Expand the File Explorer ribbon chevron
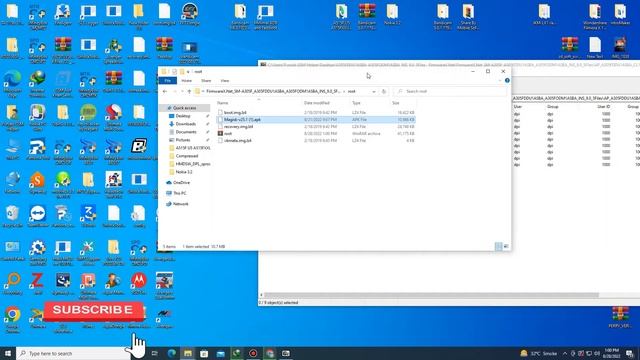Viewport: 640px width, 360px height. point(500,80)
